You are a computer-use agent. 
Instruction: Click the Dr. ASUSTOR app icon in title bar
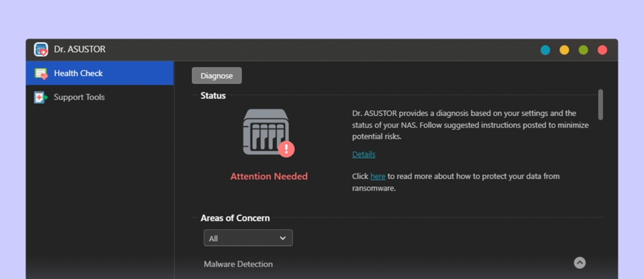pos(41,50)
